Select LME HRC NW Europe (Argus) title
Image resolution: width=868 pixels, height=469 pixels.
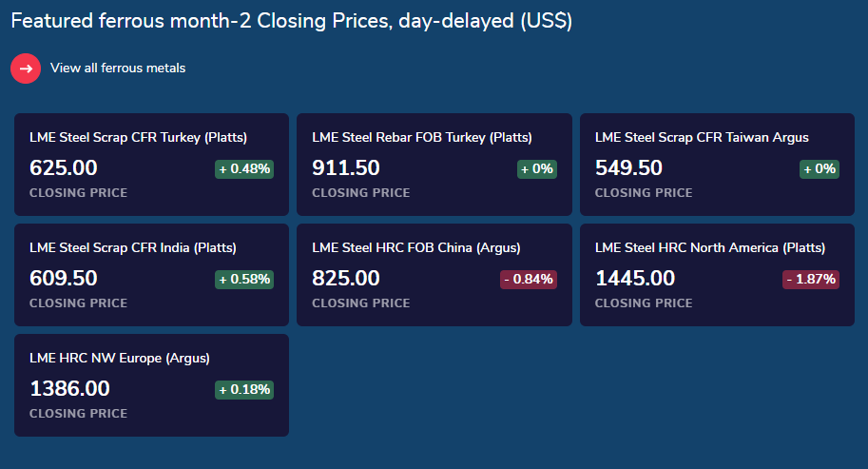(120, 358)
